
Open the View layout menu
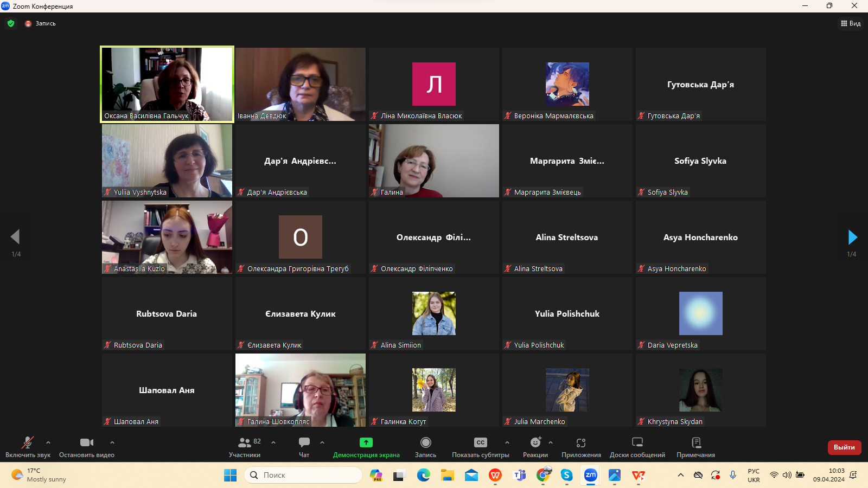pos(851,23)
